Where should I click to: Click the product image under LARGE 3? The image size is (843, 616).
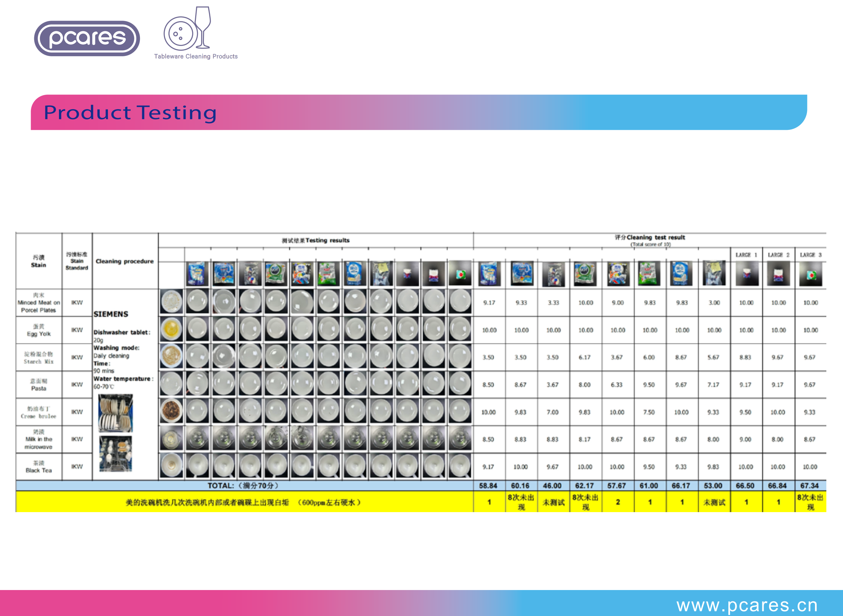pyautogui.click(x=811, y=274)
